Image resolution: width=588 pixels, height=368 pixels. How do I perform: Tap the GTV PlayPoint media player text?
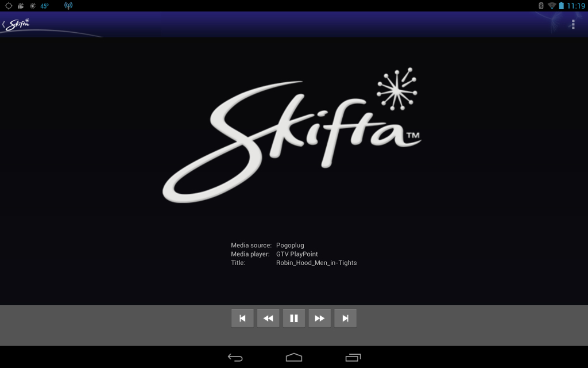pyautogui.click(x=297, y=254)
